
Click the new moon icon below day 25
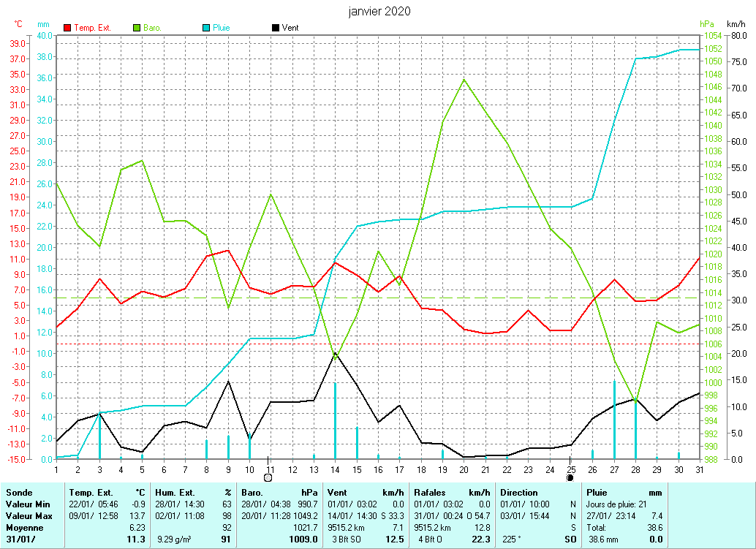coord(570,477)
